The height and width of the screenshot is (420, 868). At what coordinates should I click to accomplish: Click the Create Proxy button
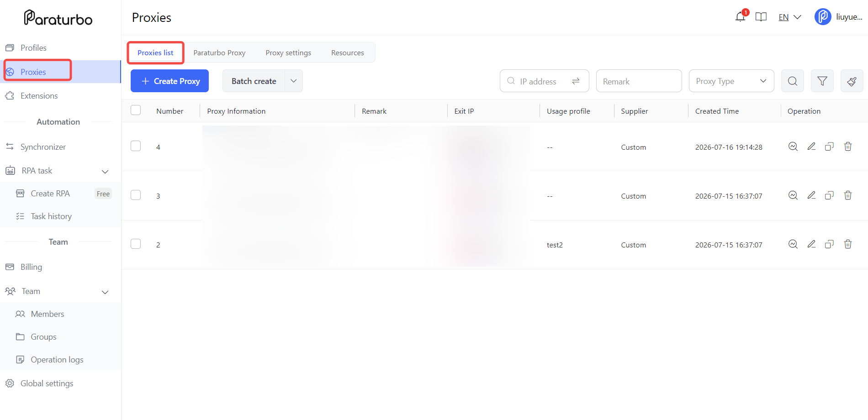(169, 81)
